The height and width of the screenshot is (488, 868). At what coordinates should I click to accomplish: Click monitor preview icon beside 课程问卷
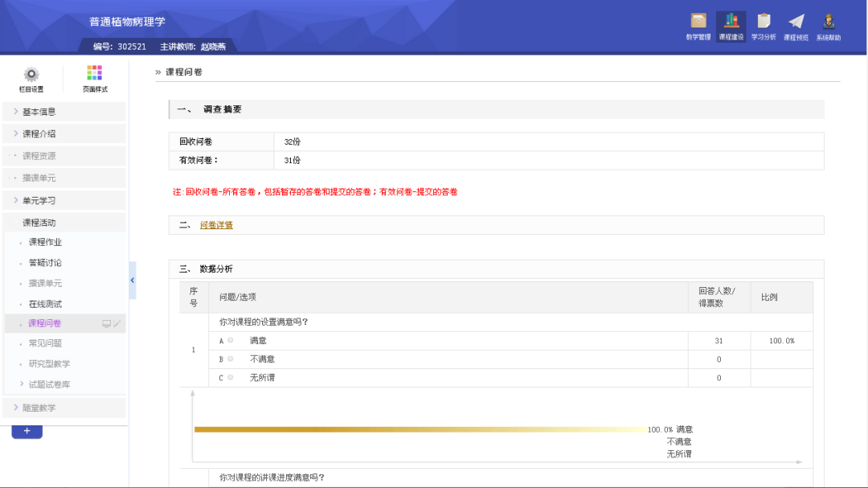[x=106, y=324]
